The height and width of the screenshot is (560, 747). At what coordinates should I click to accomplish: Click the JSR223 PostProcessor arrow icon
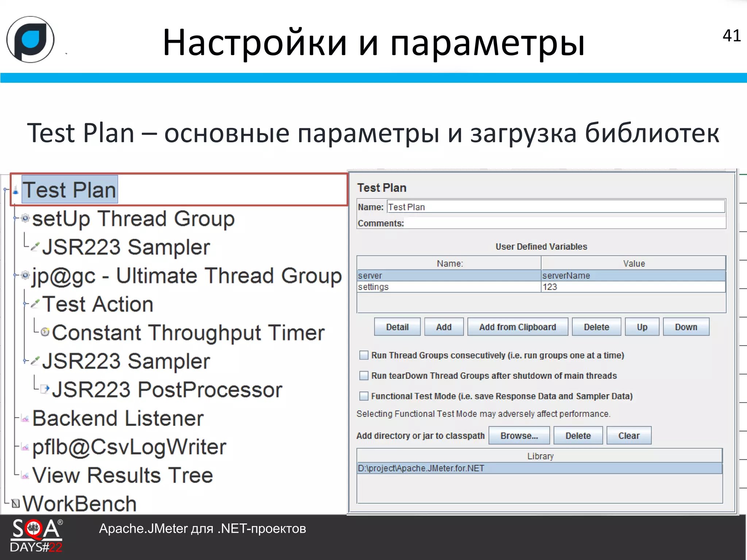pyautogui.click(x=45, y=389)
